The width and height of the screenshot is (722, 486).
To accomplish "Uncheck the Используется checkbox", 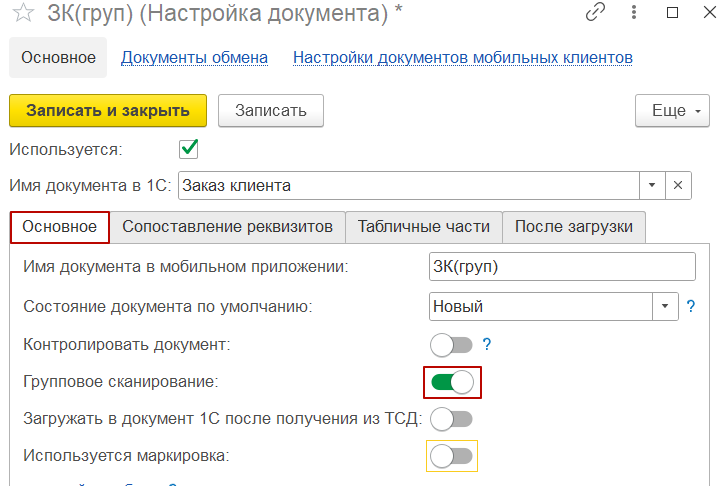I will click(188, 149).
